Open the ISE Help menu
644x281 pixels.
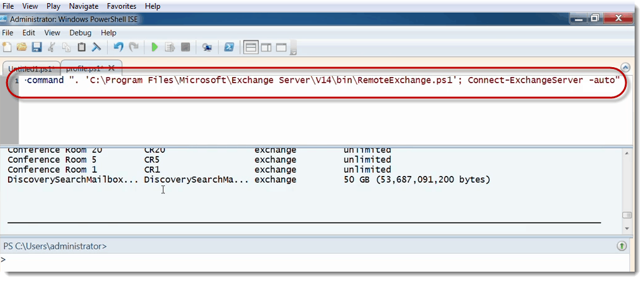(x=108, y=33)
